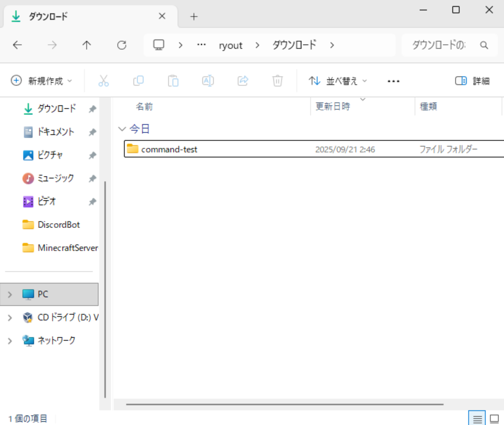Collapse the 今日 group header
This screenshot has width=504, height=425.
[x=121, y=129]
